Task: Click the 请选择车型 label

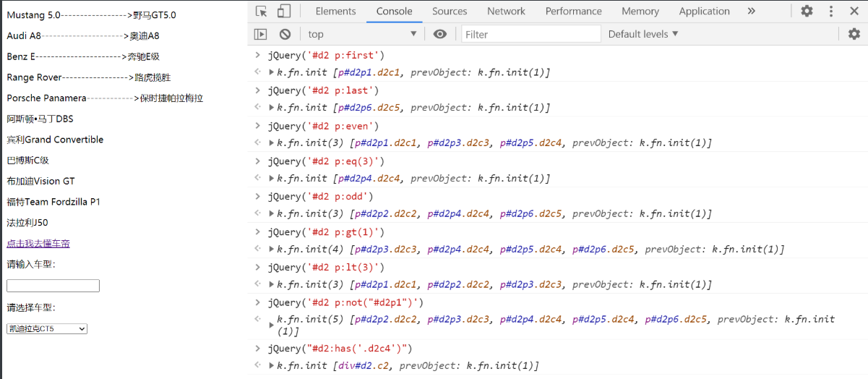Action: coord(30,307)
